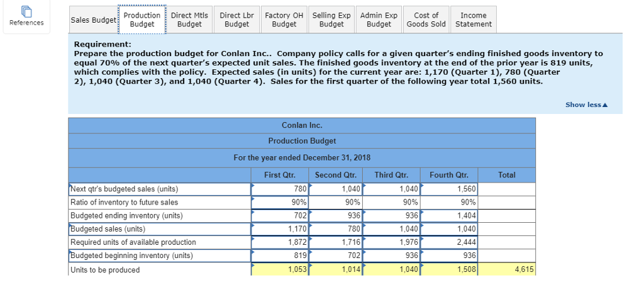Edit First Qtr. budgeted sales cell 1,170
Screen dimensions: 644x287
pyautogui.click(x=279, y=229)
